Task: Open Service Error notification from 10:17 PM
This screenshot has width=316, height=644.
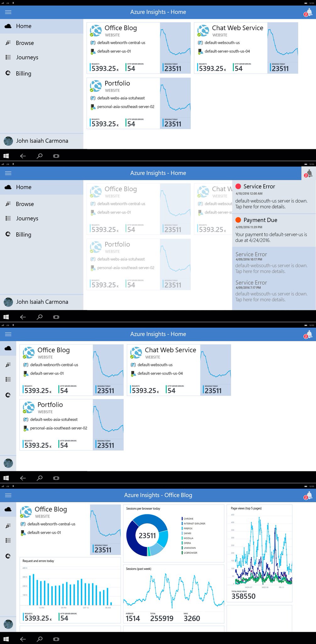Action: (271, 263)
